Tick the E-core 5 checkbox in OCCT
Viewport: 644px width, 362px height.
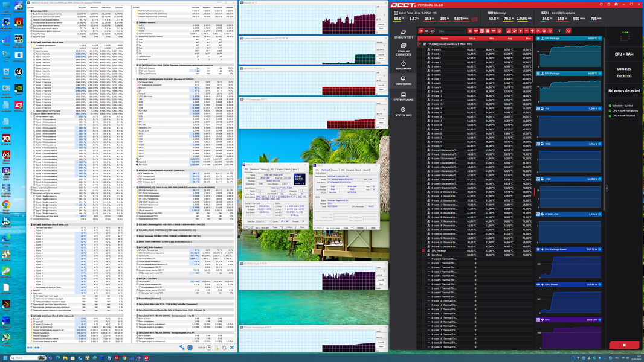[x=423, y=70]
